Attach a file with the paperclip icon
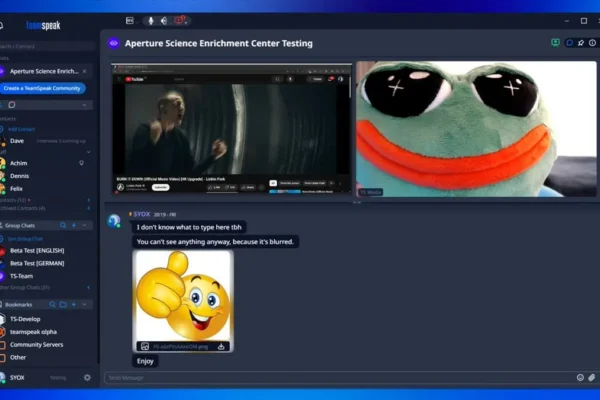 pos(591,377)
